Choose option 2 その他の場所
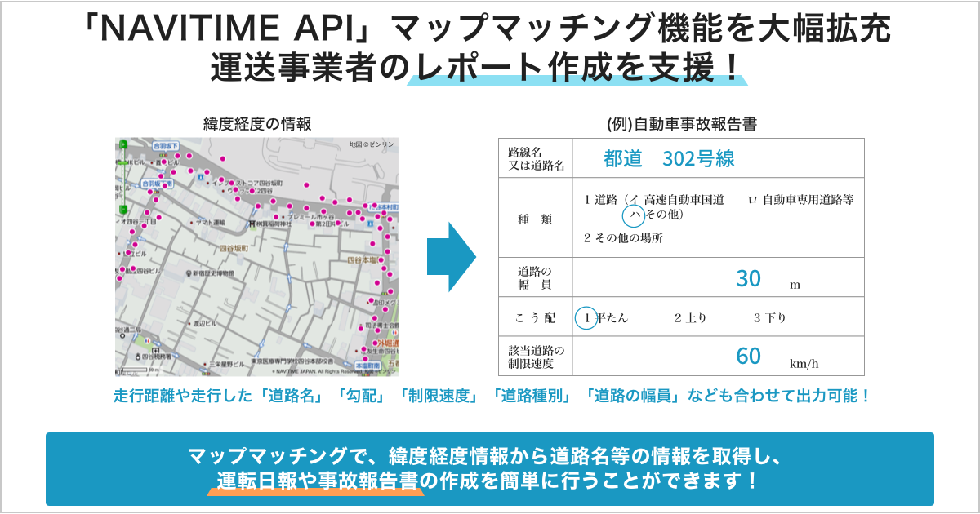Screen dimensions: 980x514 (623, 238)
